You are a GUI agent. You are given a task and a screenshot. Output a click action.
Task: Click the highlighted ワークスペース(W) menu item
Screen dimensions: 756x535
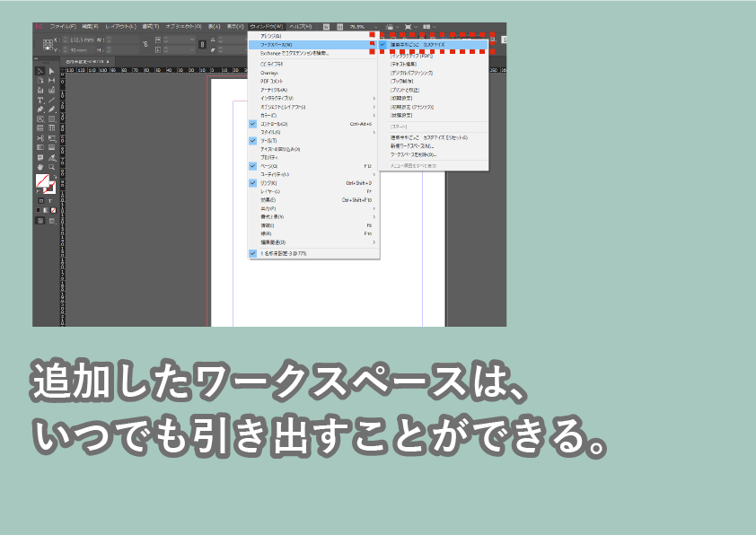click(312, 44)
